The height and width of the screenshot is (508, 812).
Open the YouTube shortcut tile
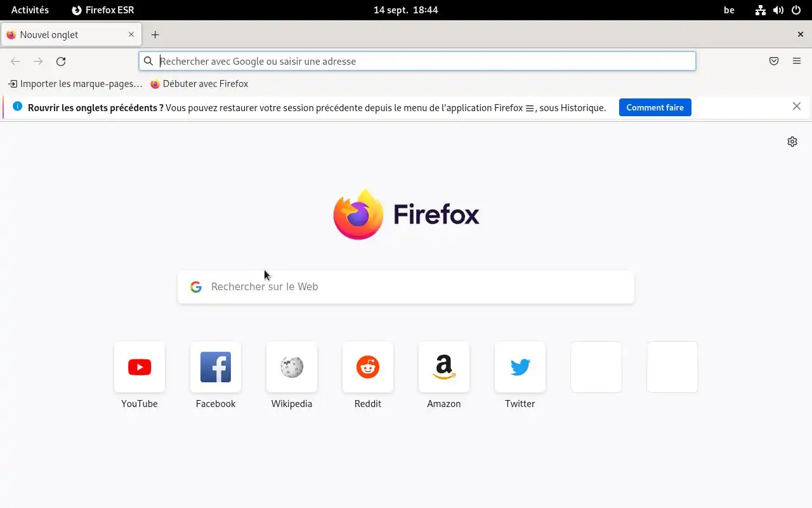(x=140, y=367)
